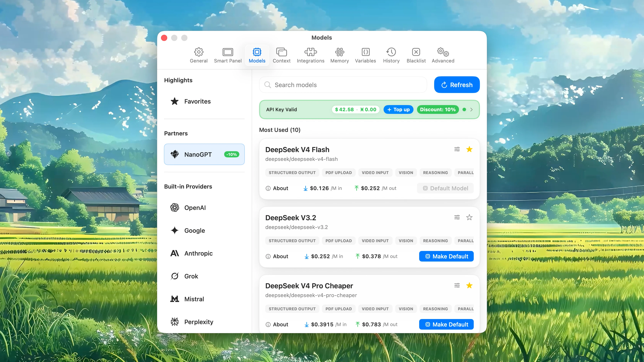Open the Advanced settings tab

tap(443, 55)
